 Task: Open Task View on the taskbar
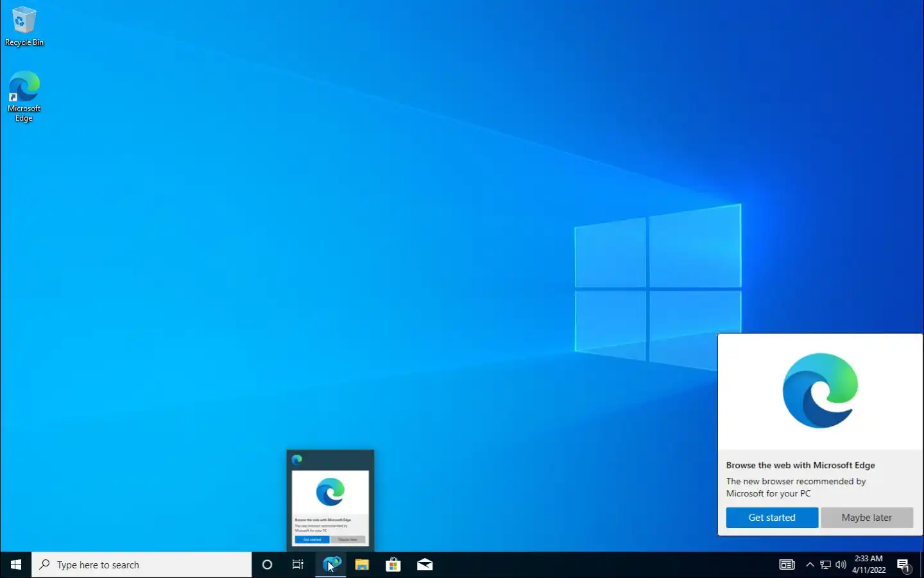tap(298, 565)
